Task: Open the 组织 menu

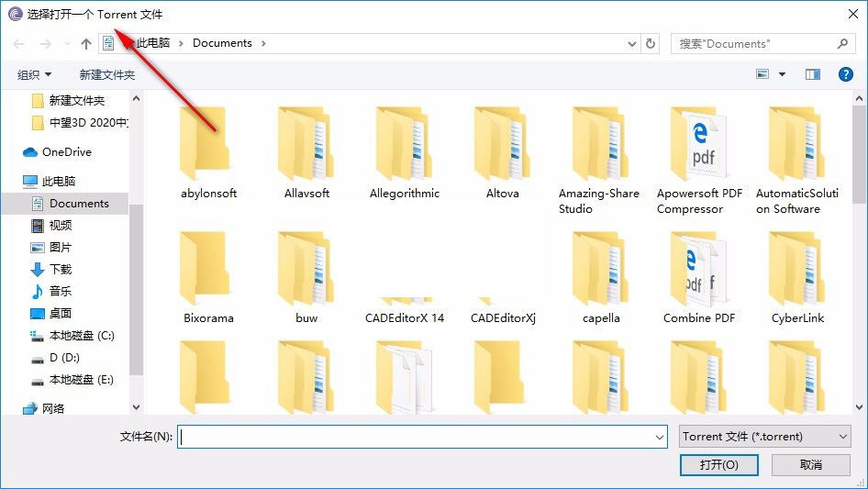Action: (x=34, y=74)
